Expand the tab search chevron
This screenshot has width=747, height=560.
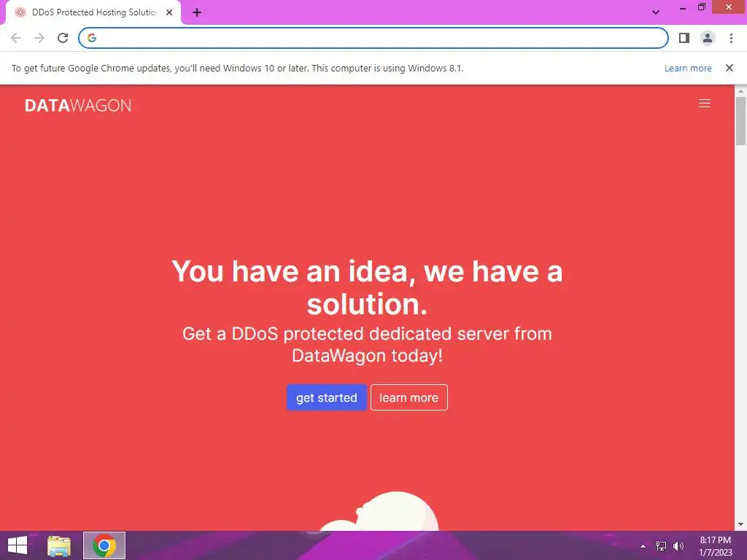(656, 12)
